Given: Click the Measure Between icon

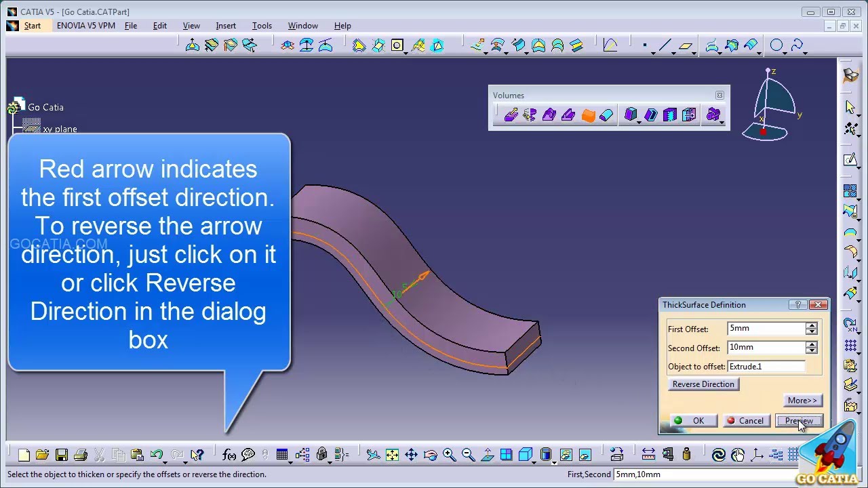Looking at the screenshot, I should [x=648, y=455].
